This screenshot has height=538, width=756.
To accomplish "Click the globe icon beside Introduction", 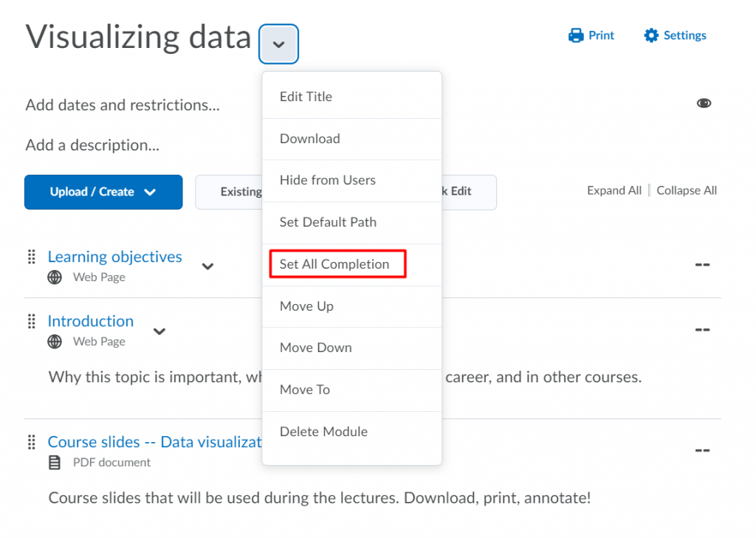I will pyautogui.click(x=54, y=341).
